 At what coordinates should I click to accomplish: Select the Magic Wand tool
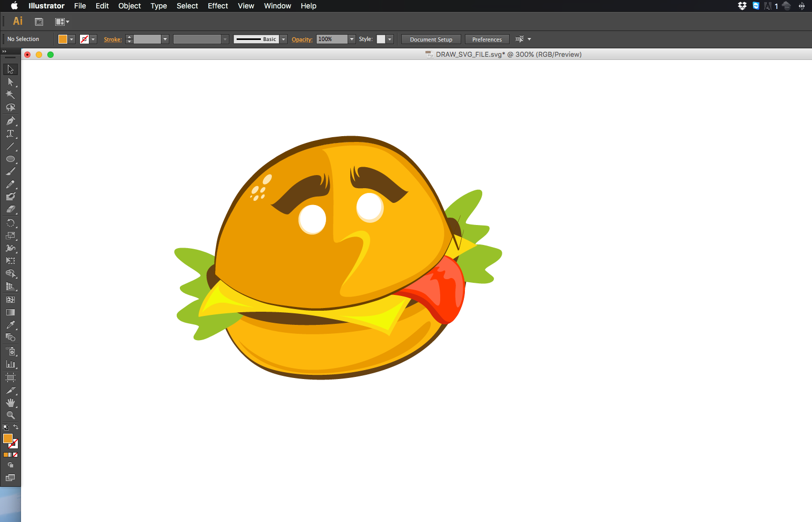(x=10, y=95)
